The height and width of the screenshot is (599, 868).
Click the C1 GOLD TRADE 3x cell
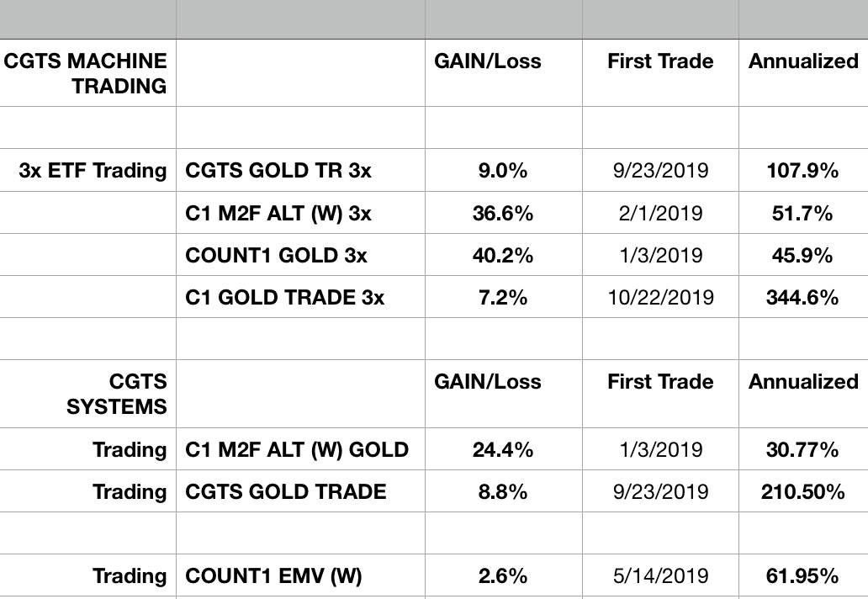(285, 297)
